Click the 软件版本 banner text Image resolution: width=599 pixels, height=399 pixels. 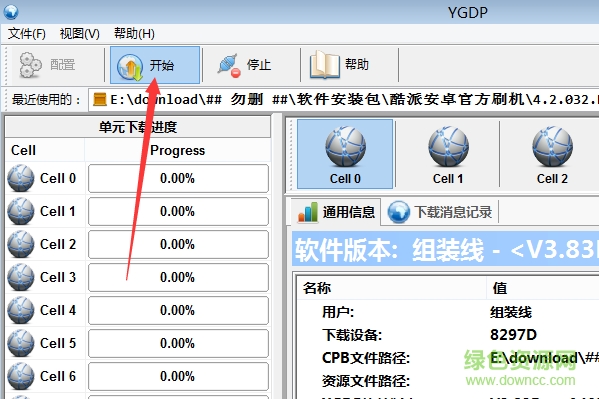click(x=446, y=250)
